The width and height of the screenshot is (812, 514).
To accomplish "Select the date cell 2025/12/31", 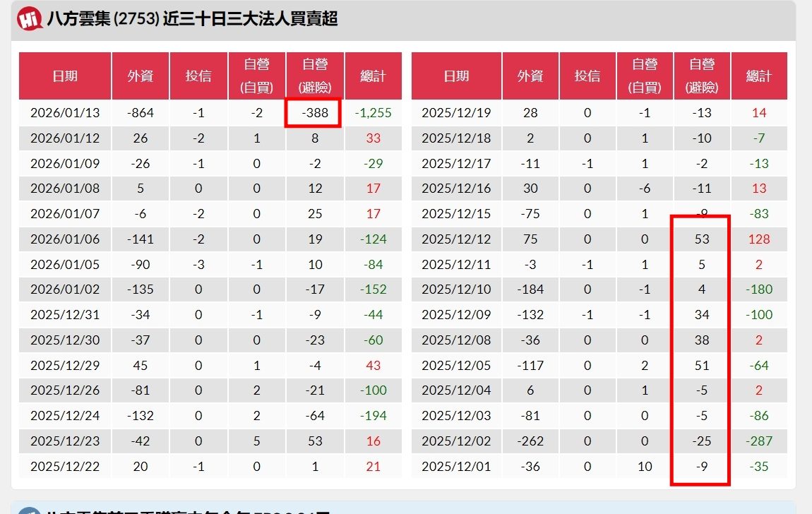I will 65,315.
